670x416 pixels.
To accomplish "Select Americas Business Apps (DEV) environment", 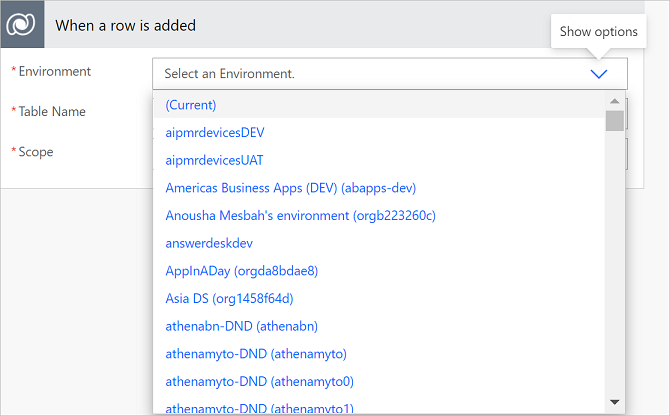I will (x=291, y=188).
